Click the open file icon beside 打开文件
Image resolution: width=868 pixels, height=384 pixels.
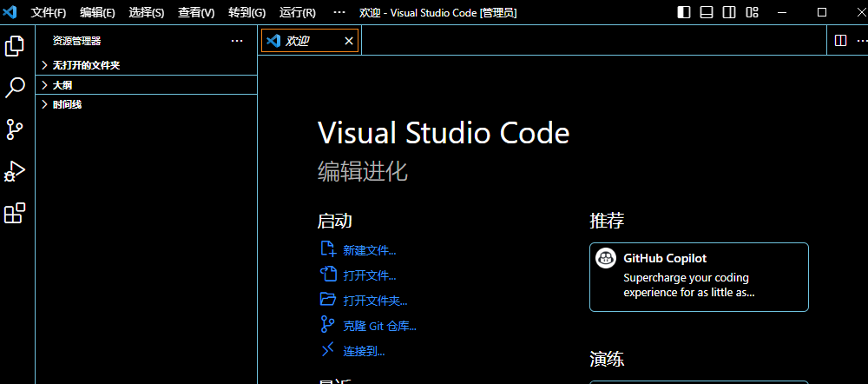pyautogui.click(x=328, y=275)
